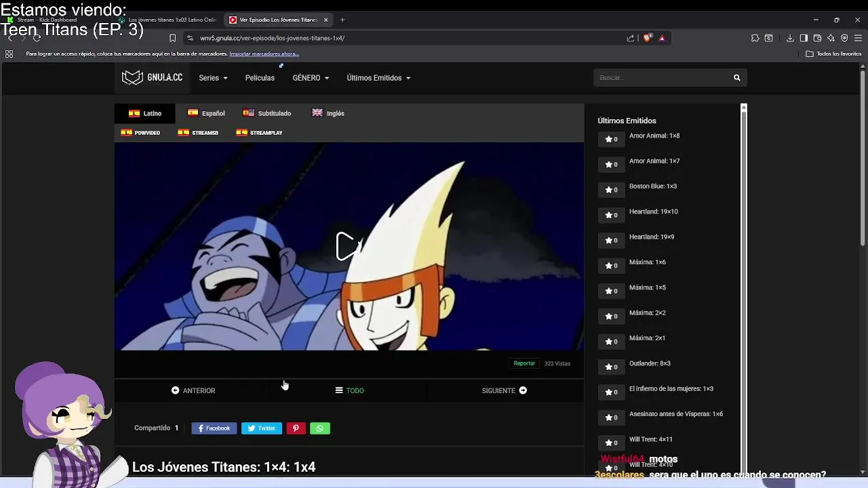Go to SIGUIENTE episode

505,390
